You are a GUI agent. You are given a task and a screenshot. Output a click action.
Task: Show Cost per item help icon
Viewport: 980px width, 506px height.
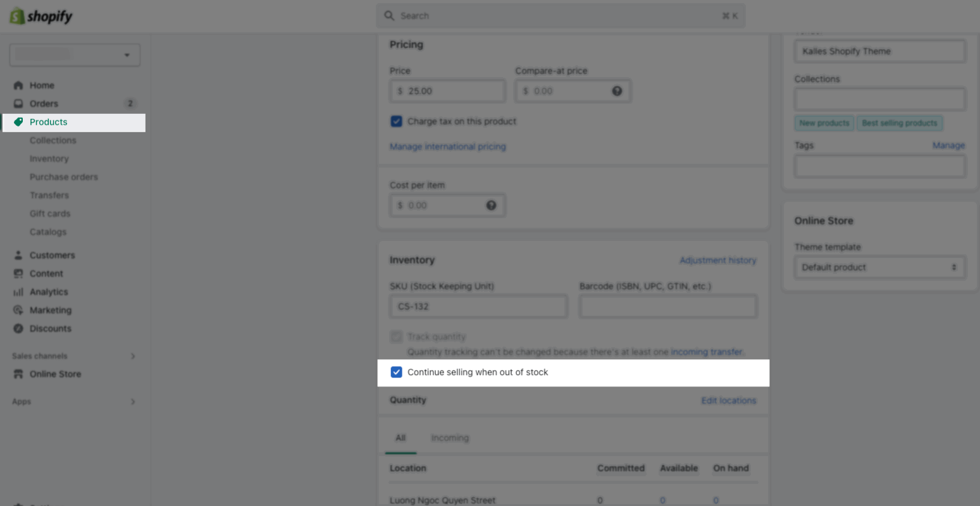tap(491, 206)
